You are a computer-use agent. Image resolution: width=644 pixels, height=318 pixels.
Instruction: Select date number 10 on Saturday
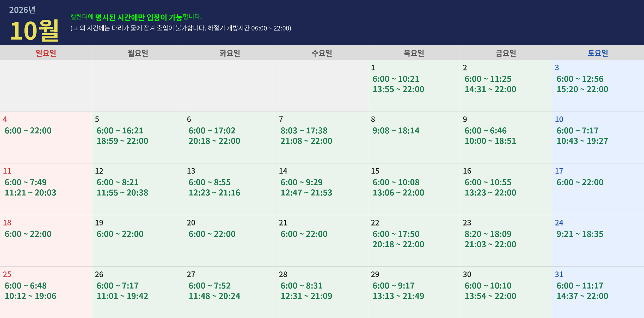[x=559, y=119]
